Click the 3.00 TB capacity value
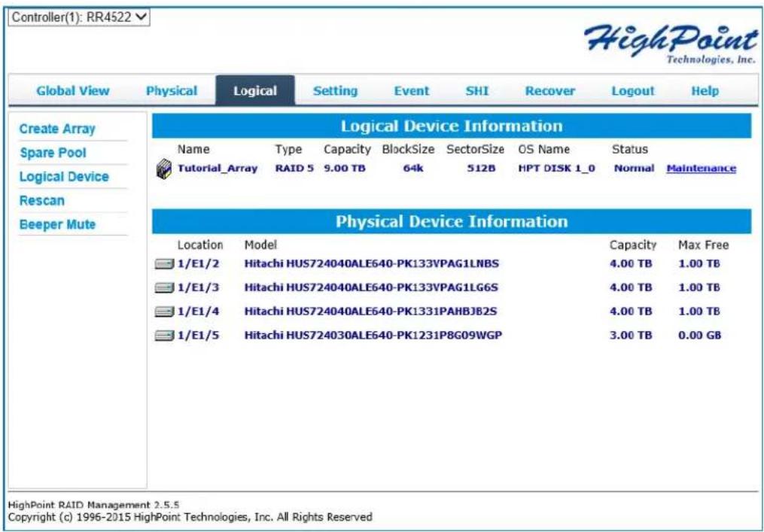The width and height of the screenshot is (764, 532). [631, 336]
